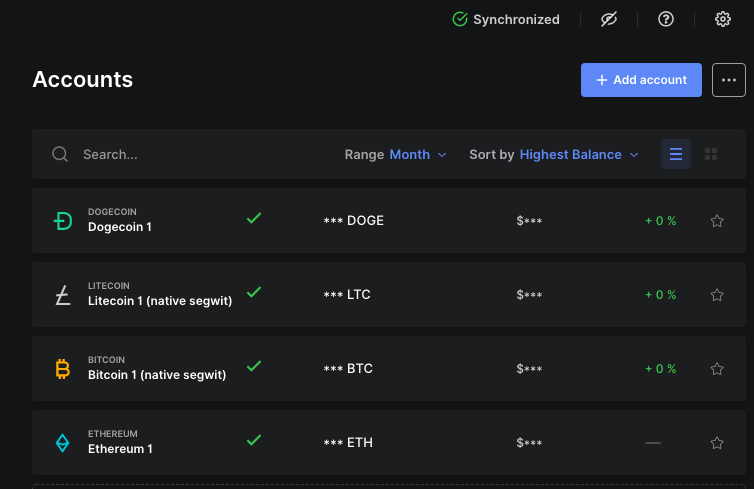Click the search magnifier icon
754x489 pixels.
(x=60, y=154)
